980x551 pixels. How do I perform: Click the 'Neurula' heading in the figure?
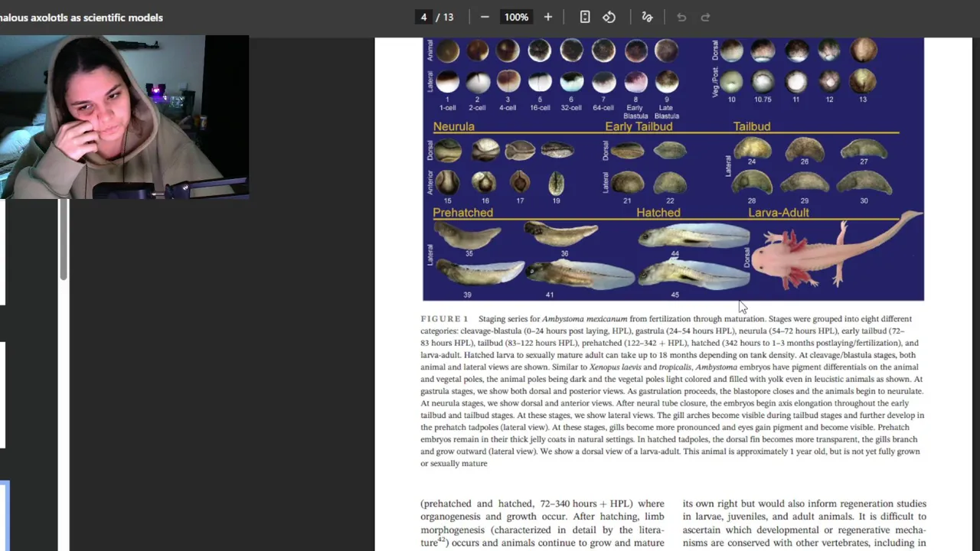click(454, 126)
